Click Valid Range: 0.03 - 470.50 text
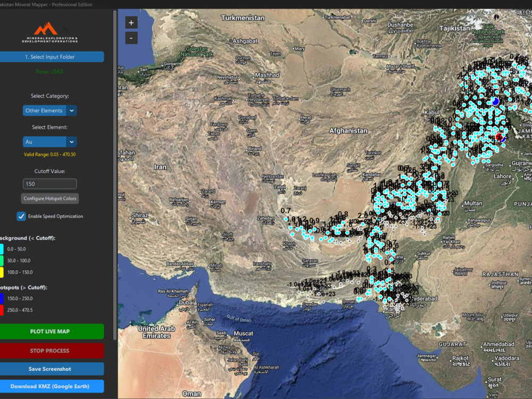This screenshot has width=532, height=399. (x=49, y=154)
